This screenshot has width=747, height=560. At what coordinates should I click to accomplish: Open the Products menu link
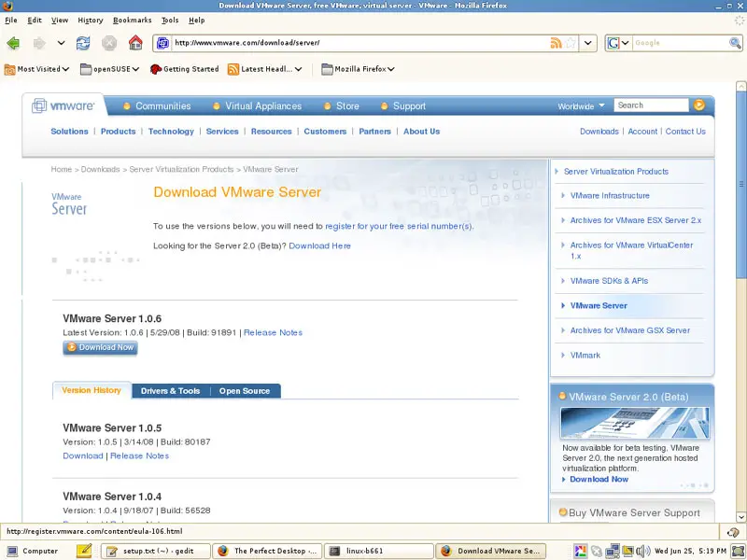coord(119,132)
